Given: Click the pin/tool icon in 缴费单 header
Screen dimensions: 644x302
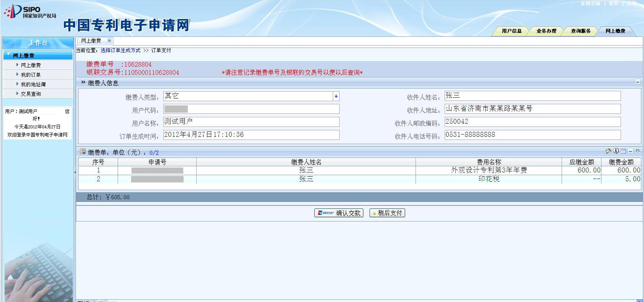Looking at the screenshot, I should click(608, 151).
